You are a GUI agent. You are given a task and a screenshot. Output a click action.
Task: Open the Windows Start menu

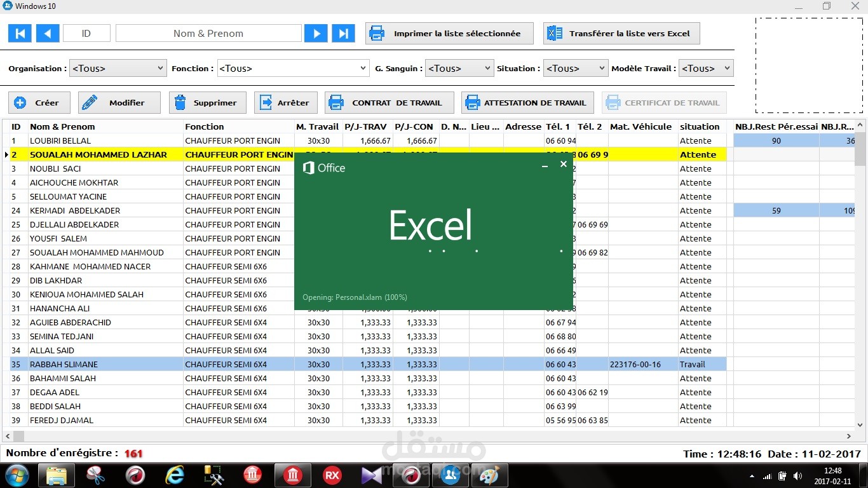[x=17, y=475]
